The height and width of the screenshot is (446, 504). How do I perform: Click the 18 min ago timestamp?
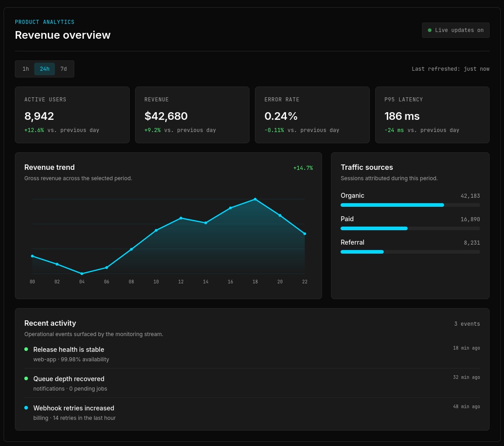click(x=467, y=348)
